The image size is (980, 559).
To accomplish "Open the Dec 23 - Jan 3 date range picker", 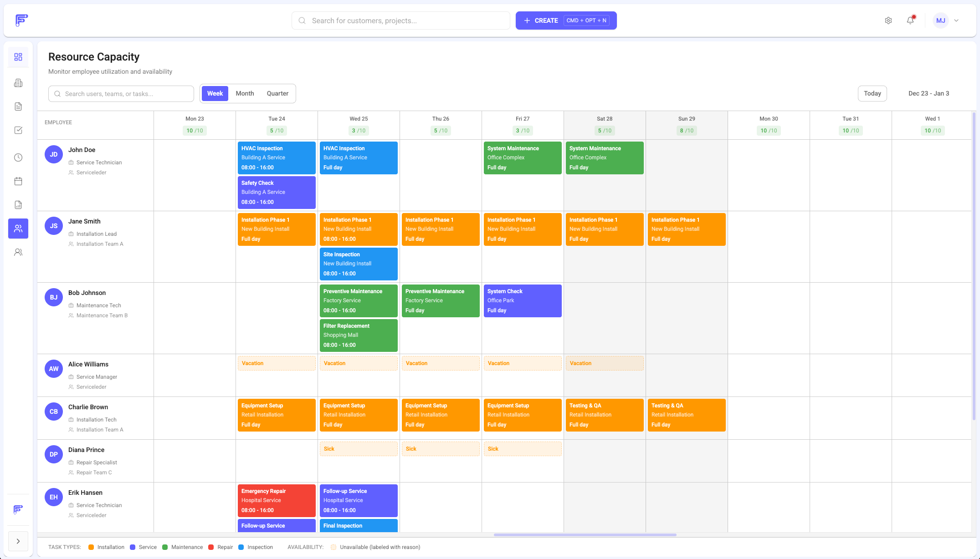I will (929, 93).
